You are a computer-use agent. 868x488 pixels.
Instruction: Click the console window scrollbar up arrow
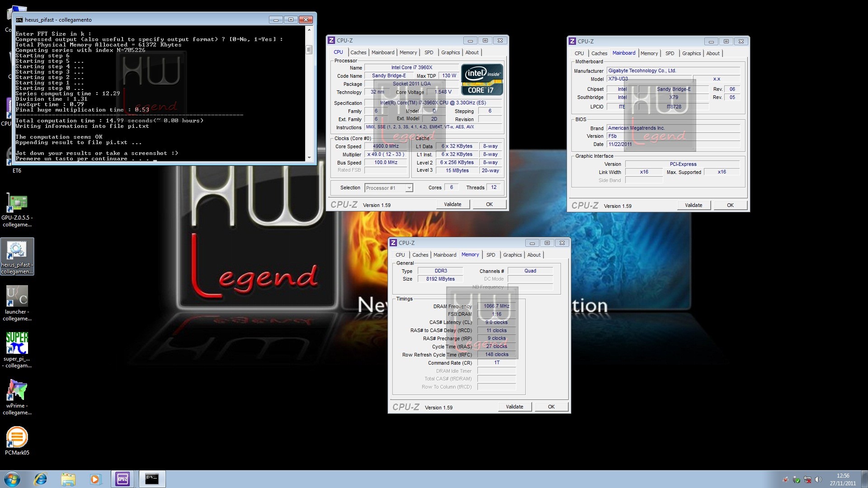click(309, 30)
